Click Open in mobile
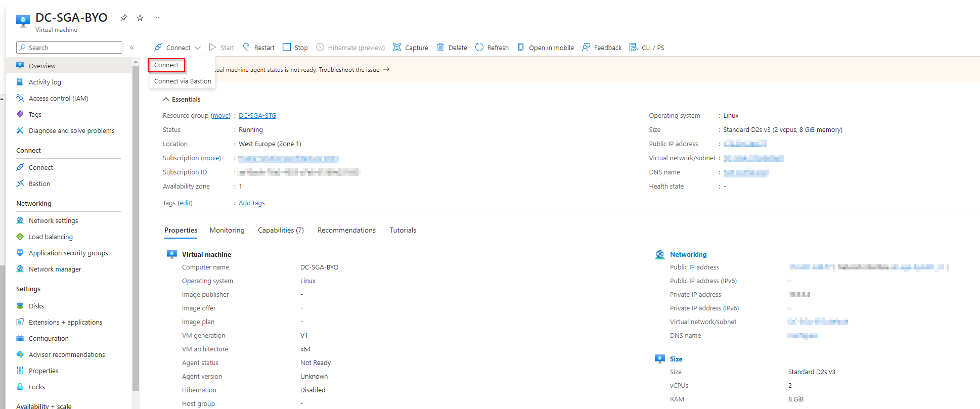Viewport: 980px width, 409px height. pos(546,48)
